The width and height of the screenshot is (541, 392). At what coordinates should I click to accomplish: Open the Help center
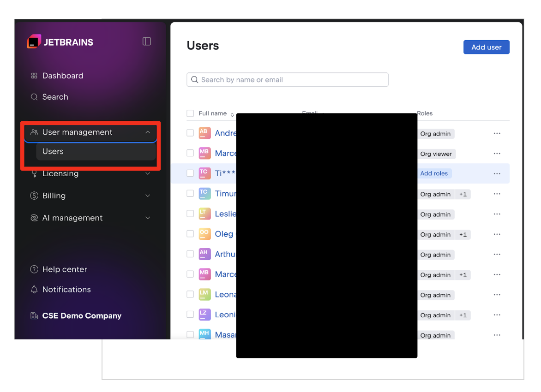[64, 269]
